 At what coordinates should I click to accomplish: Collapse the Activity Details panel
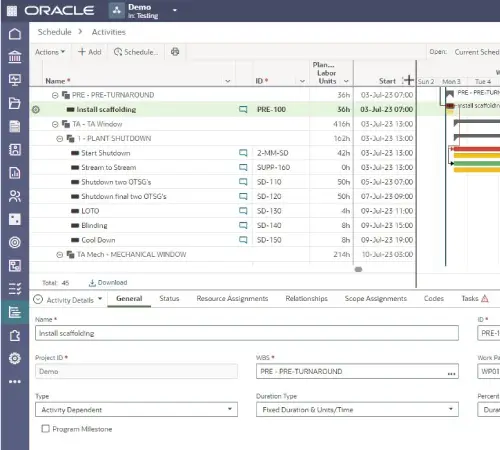click(x=38, y=299)
